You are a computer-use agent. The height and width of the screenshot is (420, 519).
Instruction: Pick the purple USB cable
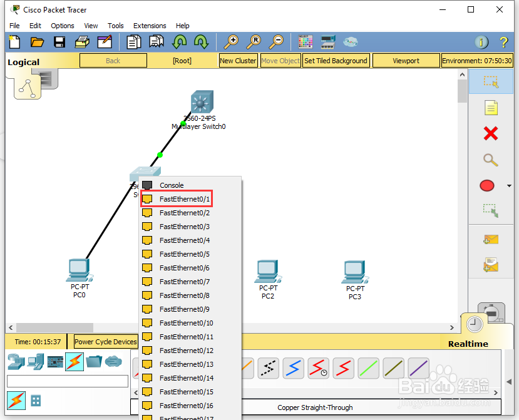pos(418,368)
